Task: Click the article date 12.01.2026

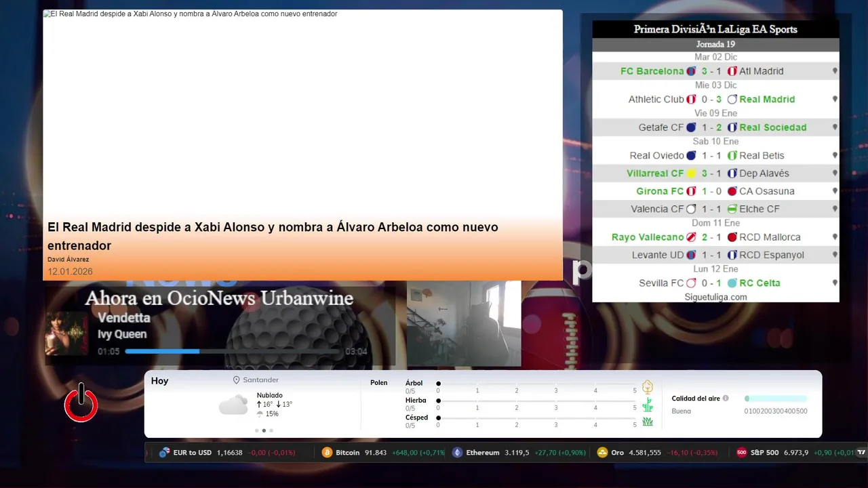Action: [x=70, y=272]
